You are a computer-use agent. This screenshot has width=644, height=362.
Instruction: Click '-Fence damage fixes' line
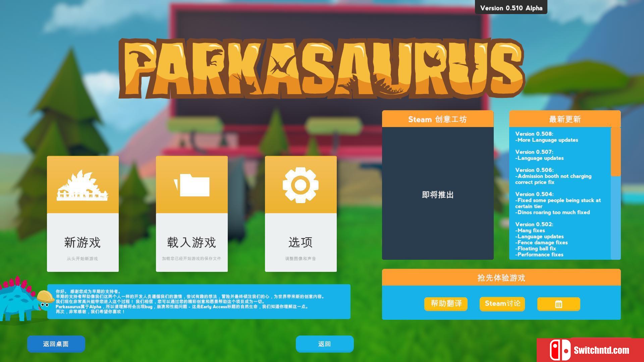point(541,242)
